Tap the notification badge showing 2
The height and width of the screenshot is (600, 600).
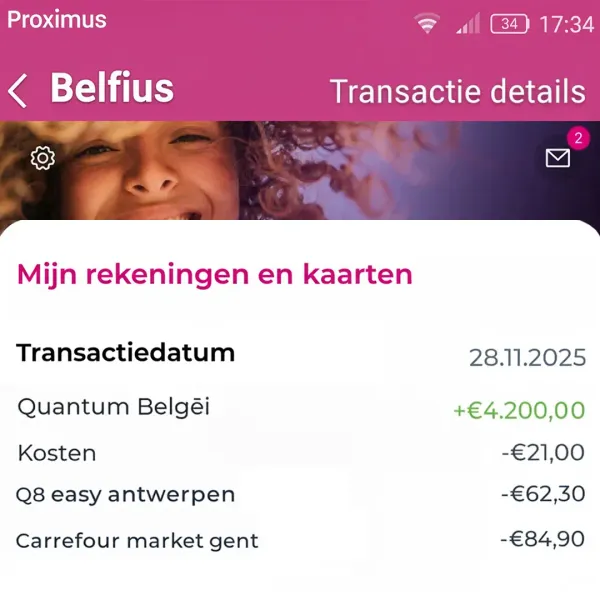click(577, 139)
